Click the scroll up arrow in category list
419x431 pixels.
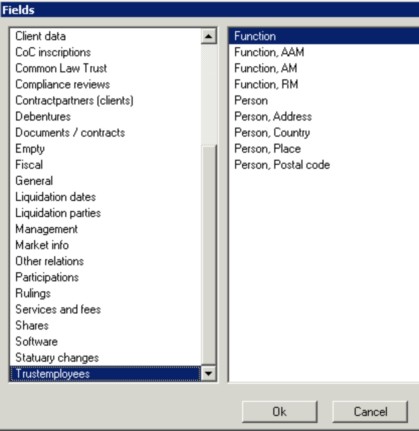209,36
